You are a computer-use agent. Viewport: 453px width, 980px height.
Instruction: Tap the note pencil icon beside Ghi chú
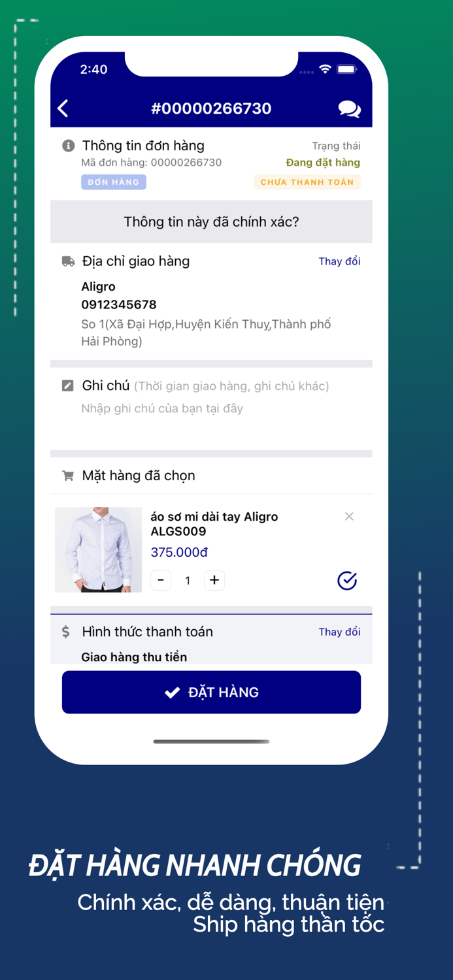point(67,385)
